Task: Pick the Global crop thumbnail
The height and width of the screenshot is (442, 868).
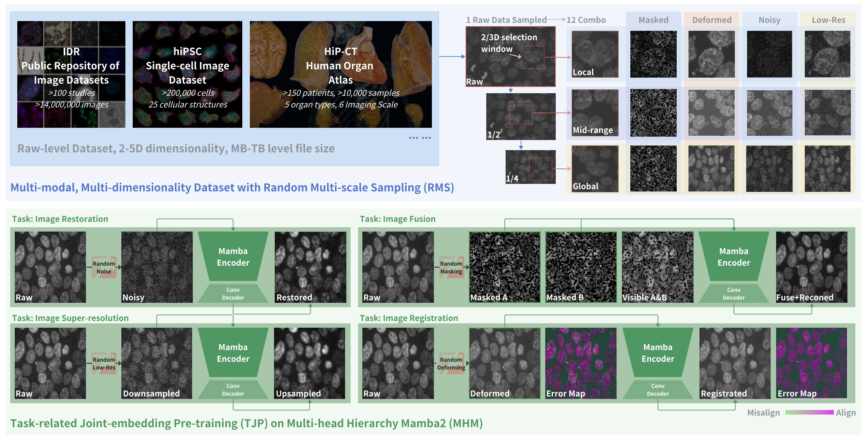Action: point(595,169)
